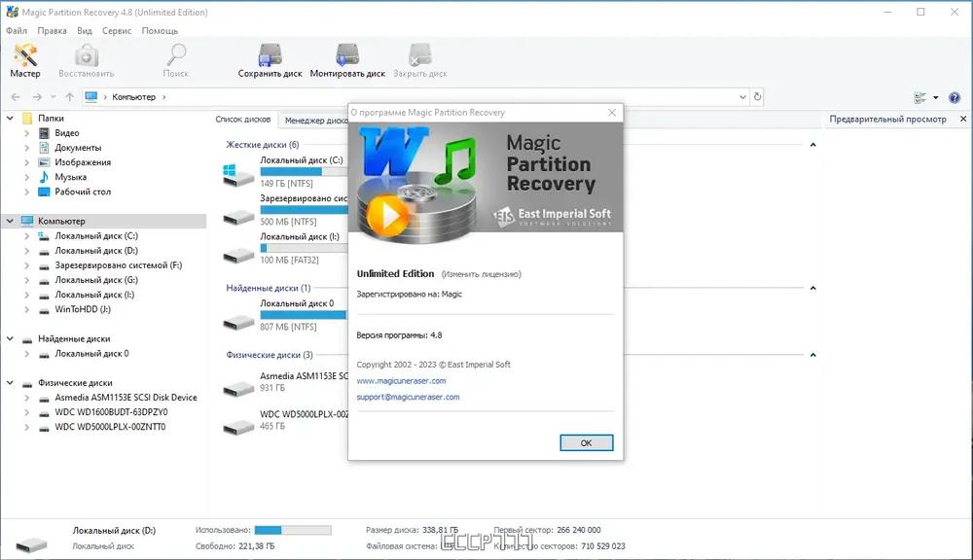
Task: Open the Сервис menu
Action: (x=117, y=30)
